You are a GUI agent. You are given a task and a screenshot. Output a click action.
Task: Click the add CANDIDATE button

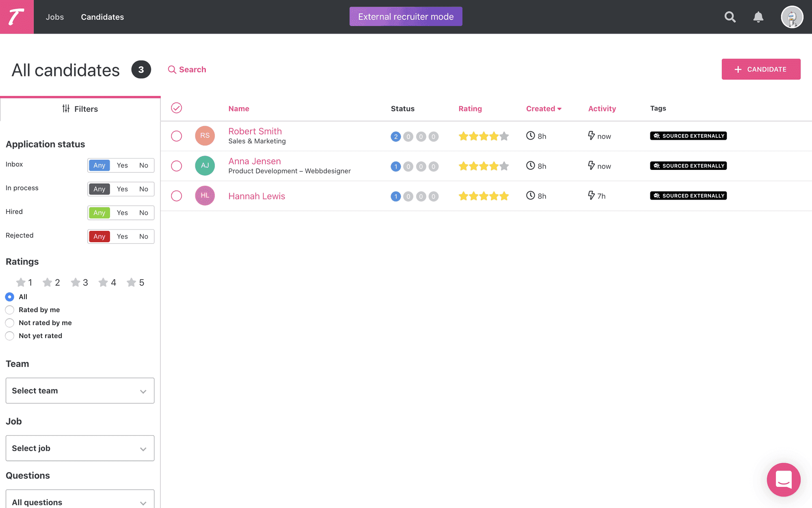(x=761, y=69)
